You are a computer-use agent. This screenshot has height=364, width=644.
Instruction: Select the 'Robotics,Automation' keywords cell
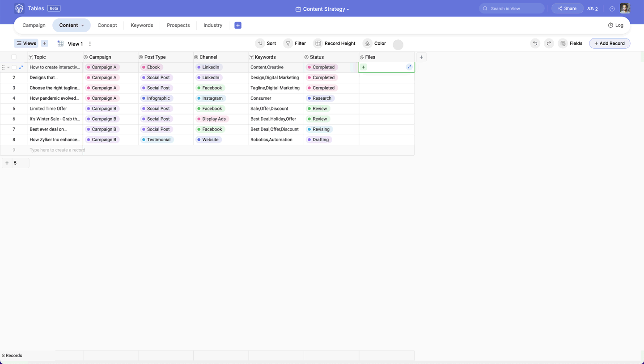(x=276, y=140)
